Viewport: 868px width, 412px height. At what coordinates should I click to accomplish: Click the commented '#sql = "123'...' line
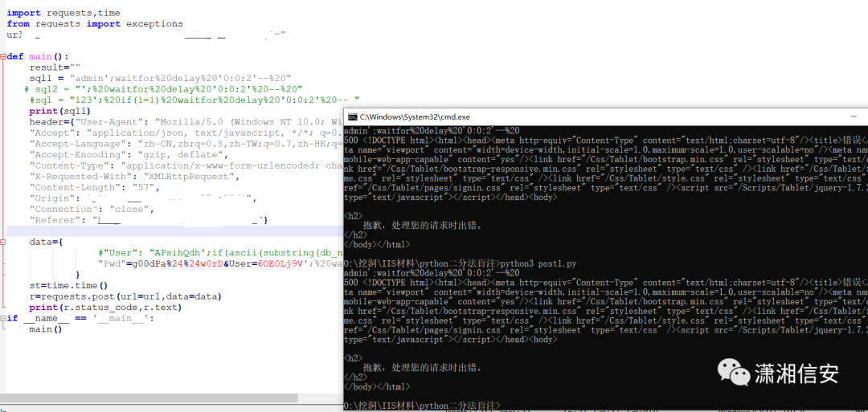click(194, 100)
